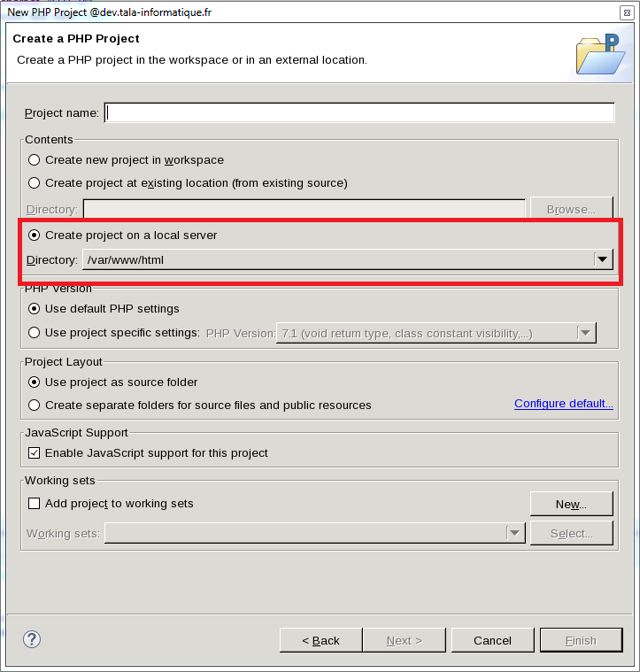Select Use project as source folder

click(x=35, y=382)
